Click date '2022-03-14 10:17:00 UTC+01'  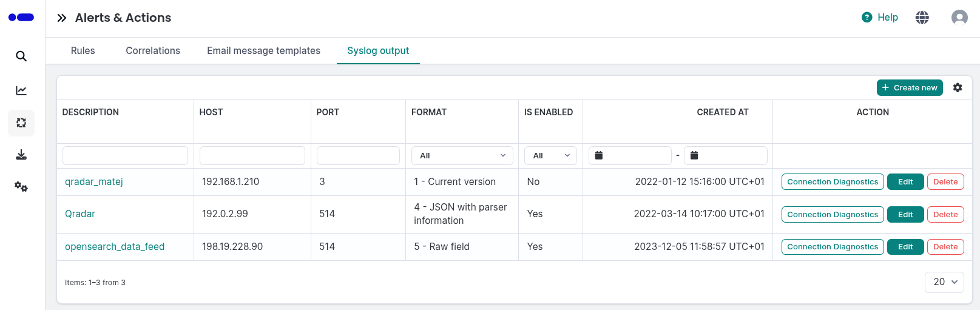point(699,214)
